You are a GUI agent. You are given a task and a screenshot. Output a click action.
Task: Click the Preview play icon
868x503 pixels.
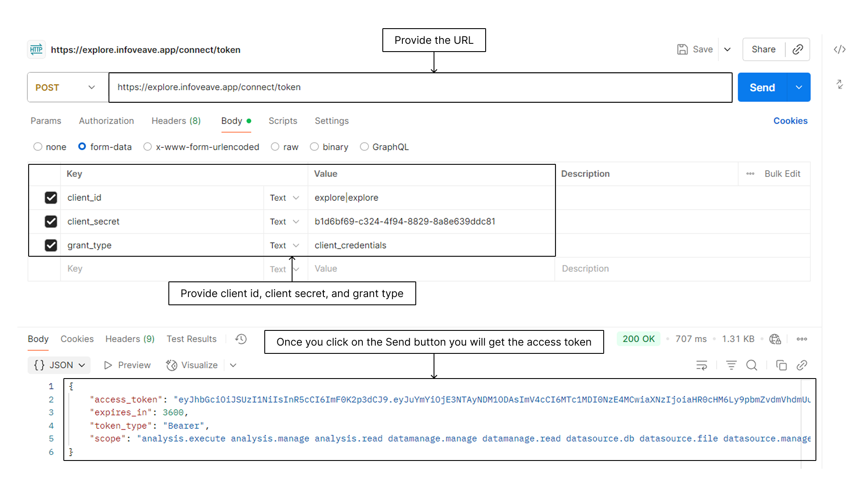[108, 366]
